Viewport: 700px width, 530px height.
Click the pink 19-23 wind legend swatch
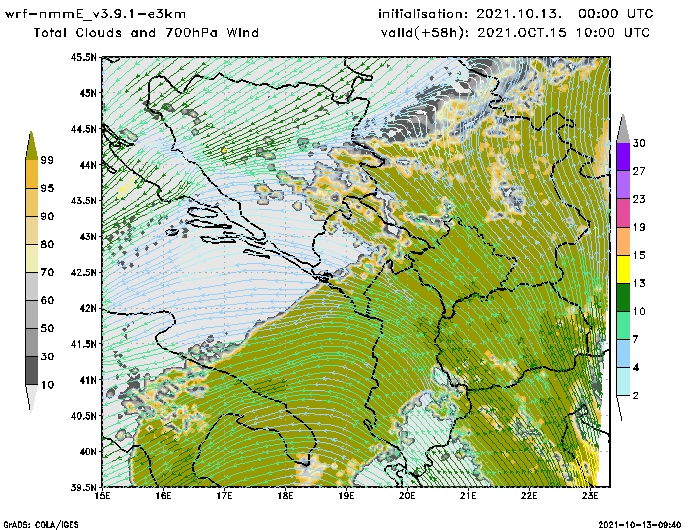pos(623,213)
